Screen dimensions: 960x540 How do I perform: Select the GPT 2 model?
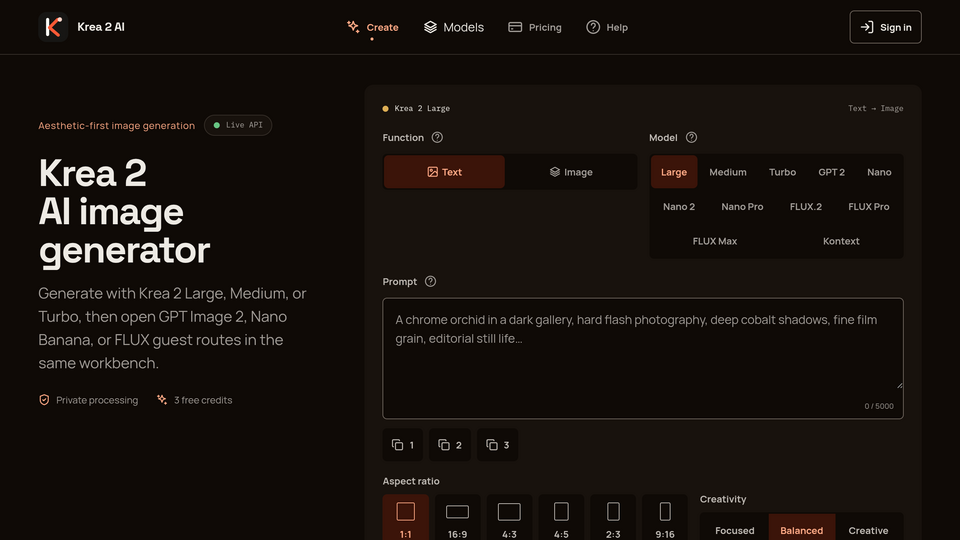pyautogui.click(x=831, y=172)
